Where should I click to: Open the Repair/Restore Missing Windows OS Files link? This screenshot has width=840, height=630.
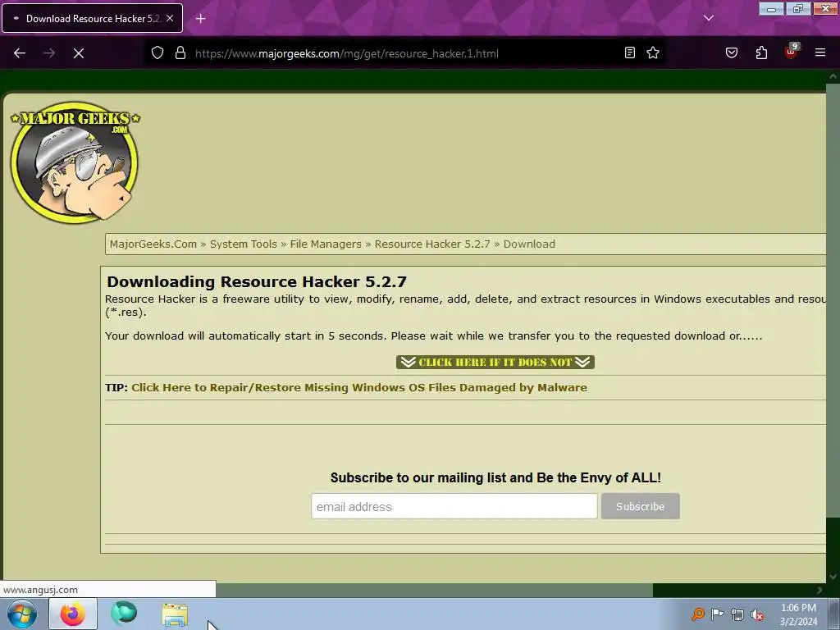359,388
